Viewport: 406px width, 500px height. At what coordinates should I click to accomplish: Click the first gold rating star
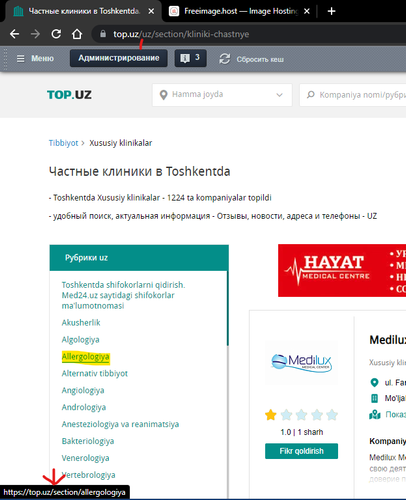tap(271, 415)
